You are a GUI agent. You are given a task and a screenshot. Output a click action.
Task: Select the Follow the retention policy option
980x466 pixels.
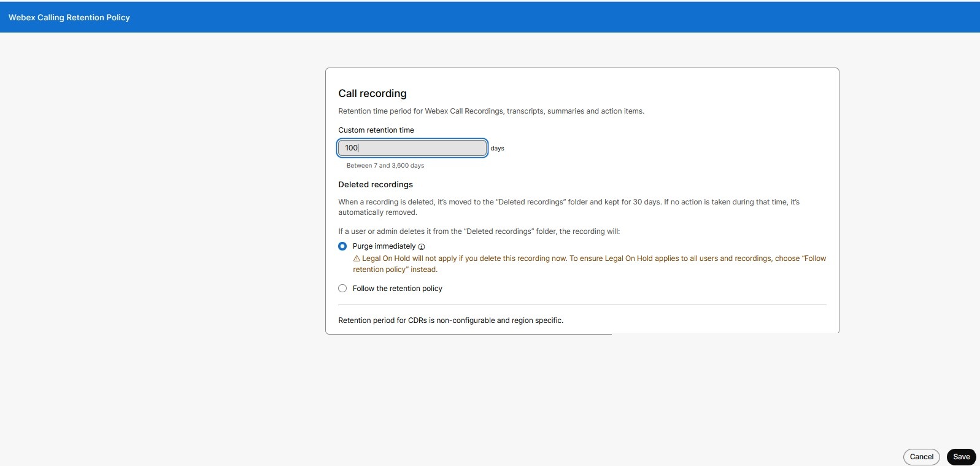(x=342, y=289)
